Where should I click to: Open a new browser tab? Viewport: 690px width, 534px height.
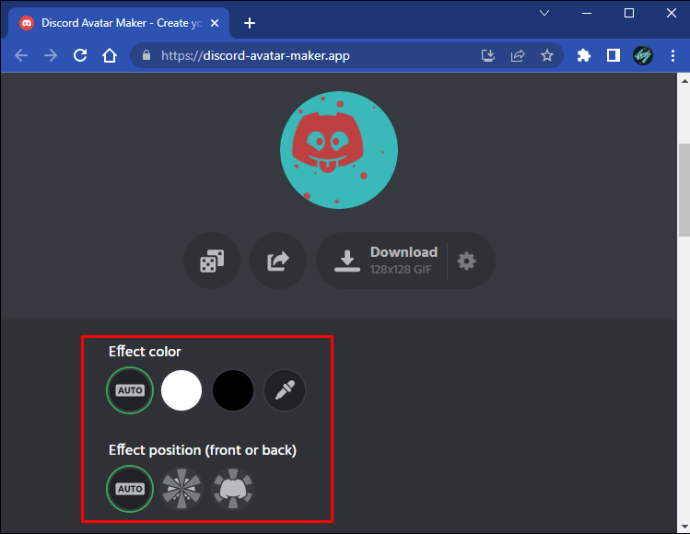pyautogui.click(x=250, y=23)
